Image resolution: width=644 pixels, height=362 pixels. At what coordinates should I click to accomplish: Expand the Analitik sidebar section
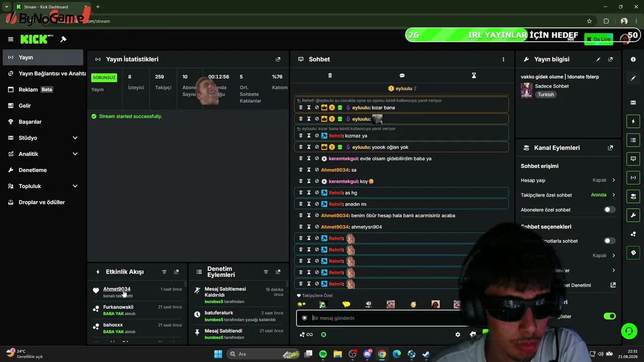tap(43, 154)
